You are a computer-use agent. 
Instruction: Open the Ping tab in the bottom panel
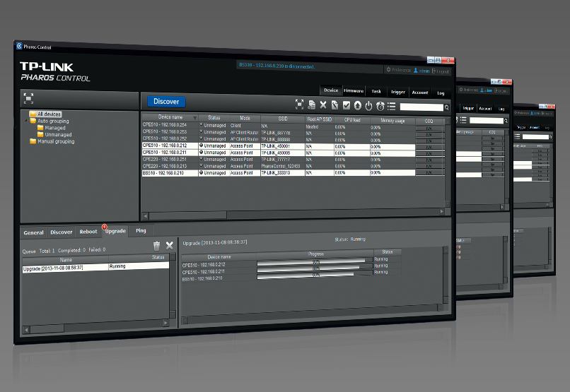(141, 230)
